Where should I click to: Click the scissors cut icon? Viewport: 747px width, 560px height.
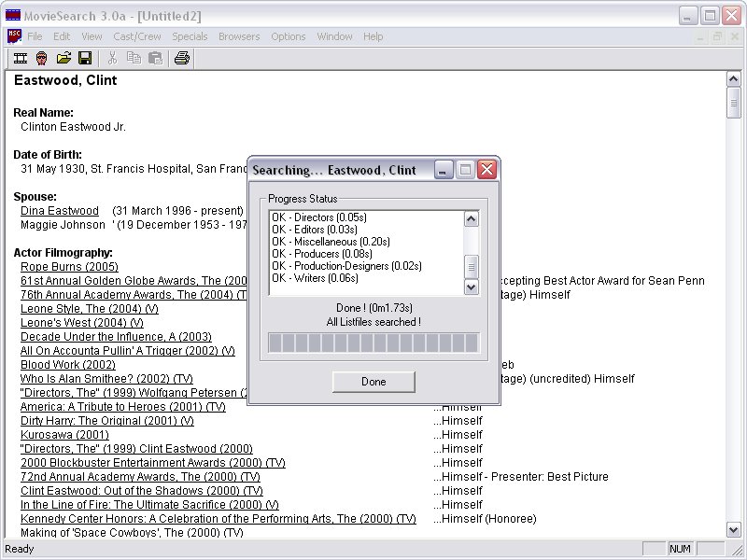[112, 58]
